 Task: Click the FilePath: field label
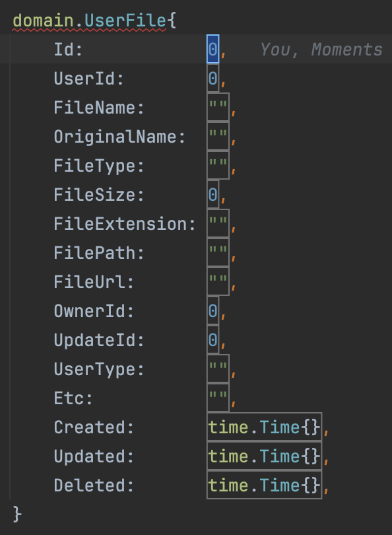[x=99, y=253]
